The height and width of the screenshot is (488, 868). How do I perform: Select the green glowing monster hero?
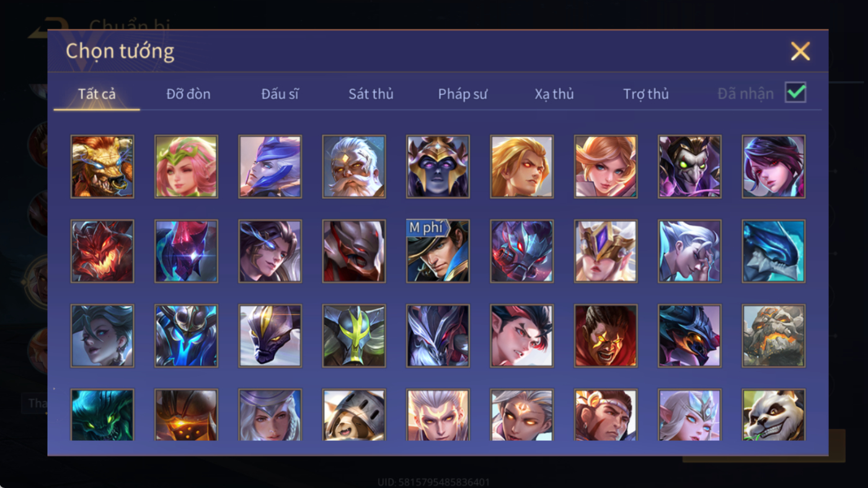[102, 415]
